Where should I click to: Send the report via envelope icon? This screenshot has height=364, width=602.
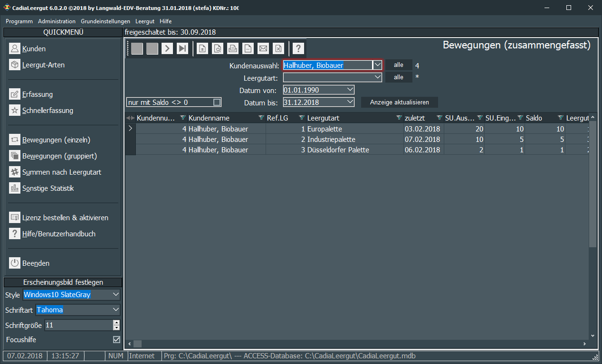pos(263,48)
